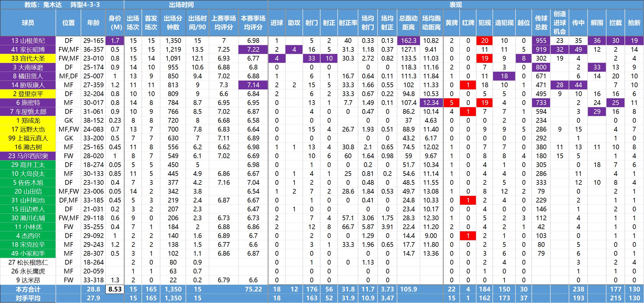
Task: Click player 29 高井工太
Action: (x=28, y=165)
